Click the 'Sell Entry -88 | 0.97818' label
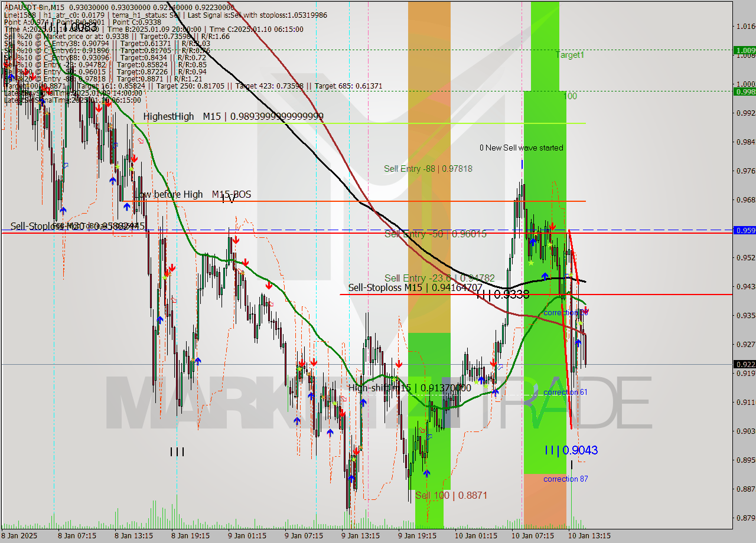756x543 pixels. click(x=428, y=169)
